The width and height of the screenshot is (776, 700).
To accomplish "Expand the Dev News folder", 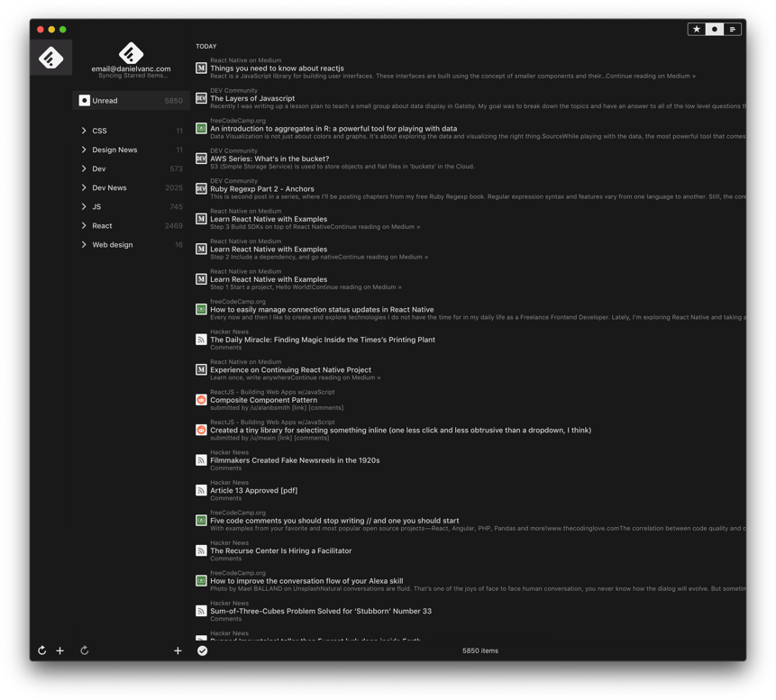I will (x=84, y=187).
